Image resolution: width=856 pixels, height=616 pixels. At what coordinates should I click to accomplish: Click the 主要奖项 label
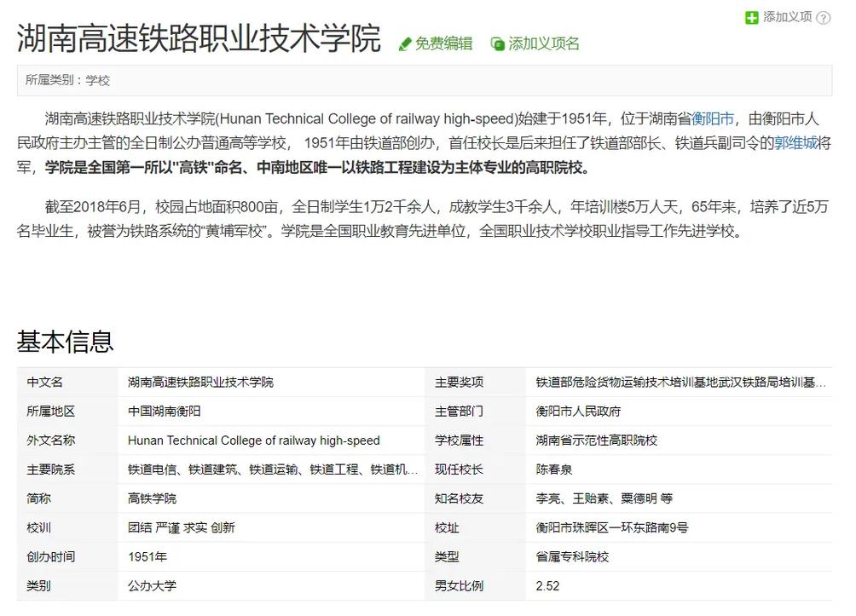click(x=459, y=383)
